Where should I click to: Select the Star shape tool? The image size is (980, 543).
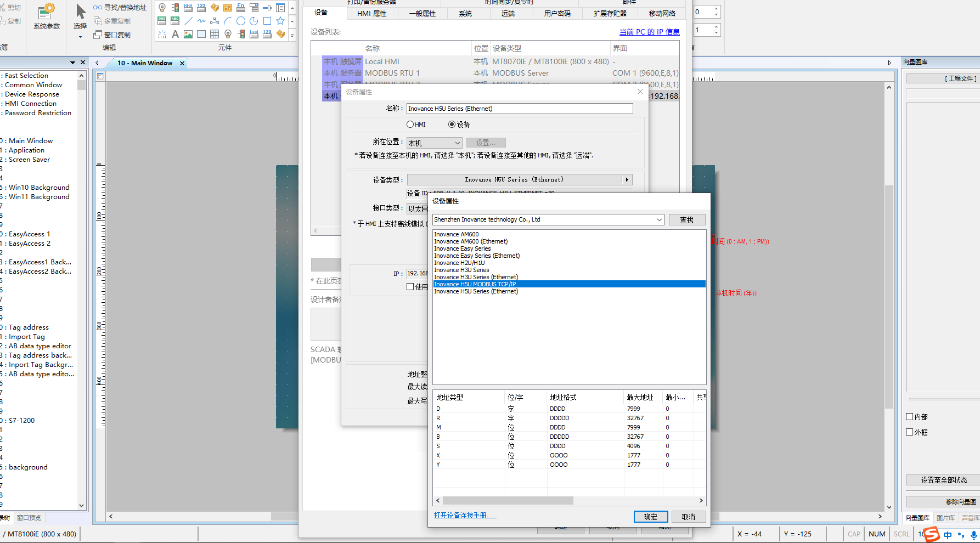pos(280,21)
